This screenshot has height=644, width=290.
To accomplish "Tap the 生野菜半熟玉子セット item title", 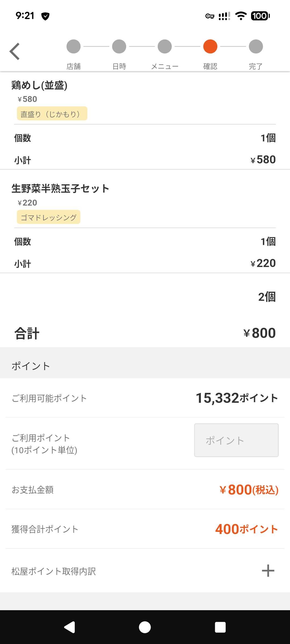I will [x=60, y=188].
